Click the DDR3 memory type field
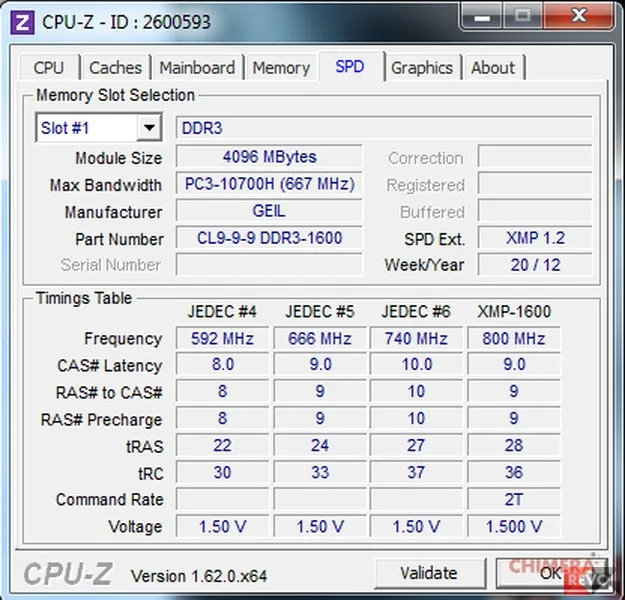The height and width of the screenshot is (600, 625). [x=383, y=128]
